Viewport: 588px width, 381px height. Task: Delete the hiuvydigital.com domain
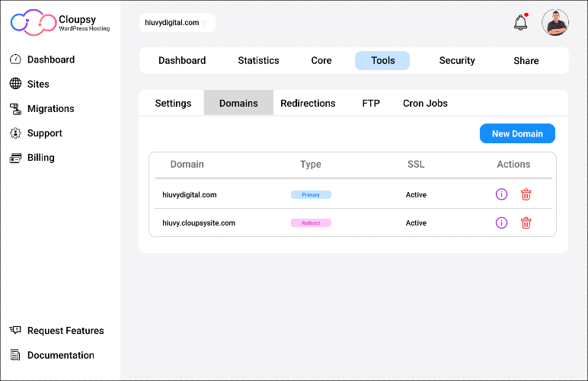point(526,194)
